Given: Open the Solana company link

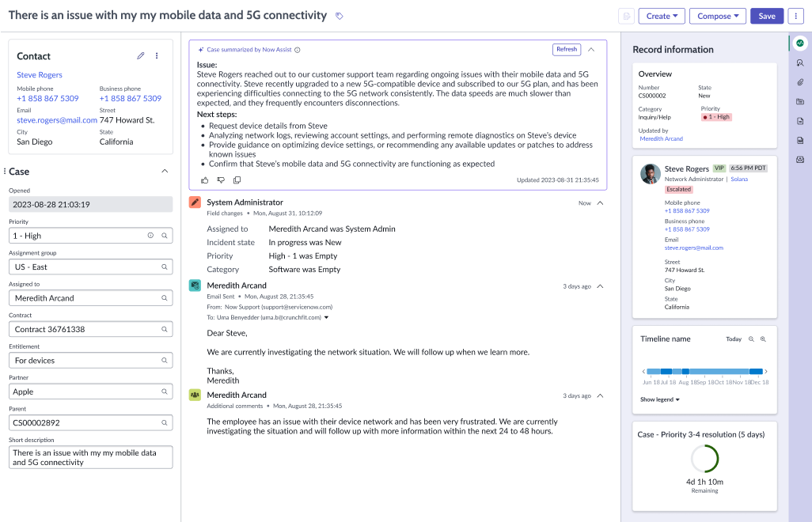Looking at the screenshot, I should point(739,179).
